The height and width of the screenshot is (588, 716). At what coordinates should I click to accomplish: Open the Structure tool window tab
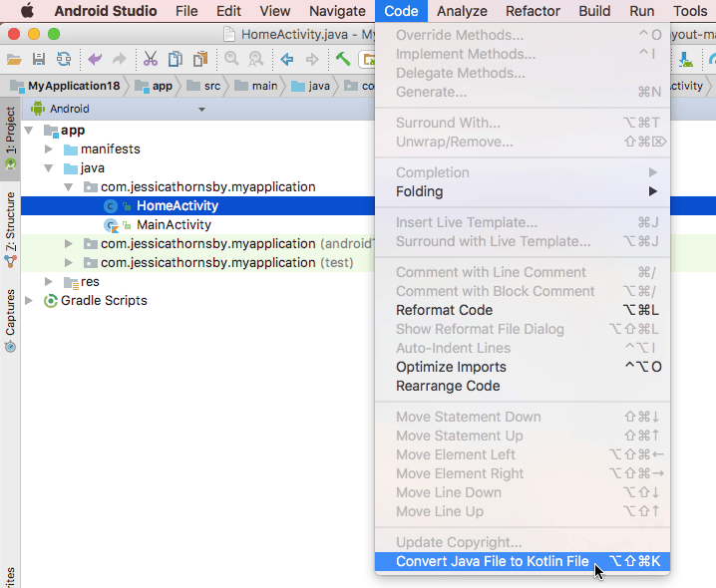pyautogui.click(x=11, y=229)
